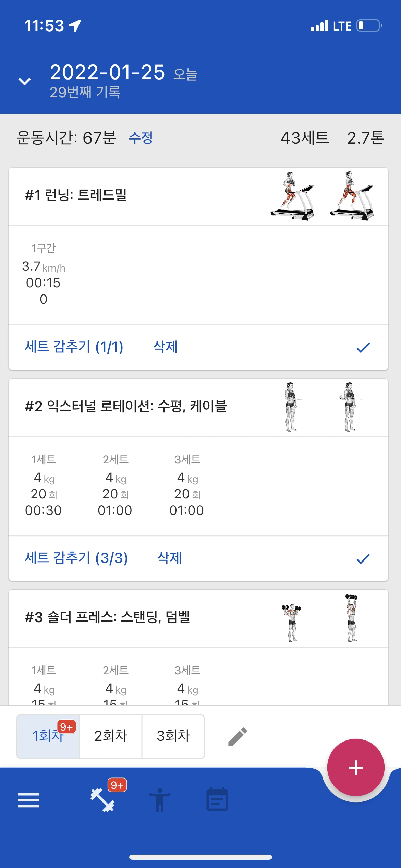Tap the dumbbell workout icon
This screenshot has height=868, width=401.
pyautogui.click(x=102, y=800)
